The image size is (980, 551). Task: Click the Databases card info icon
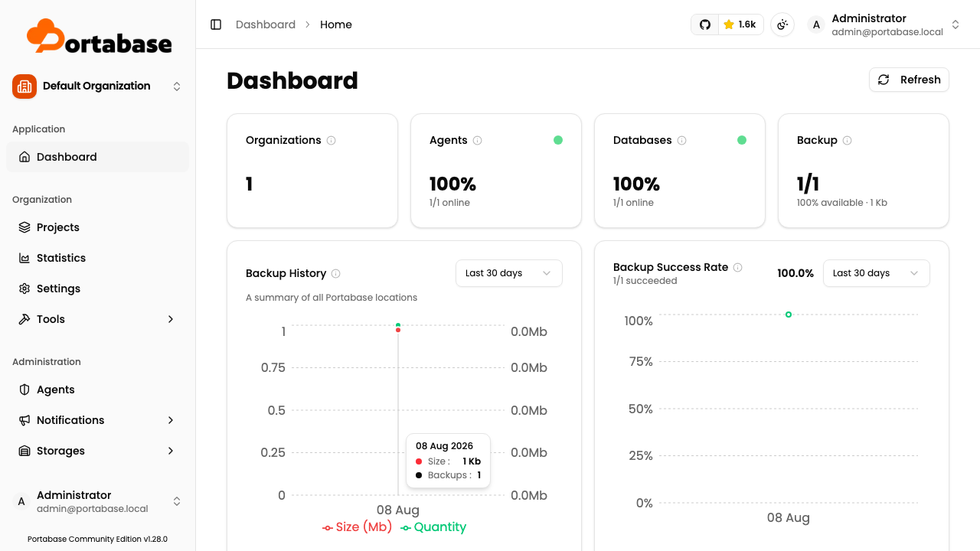click(682, 141)
